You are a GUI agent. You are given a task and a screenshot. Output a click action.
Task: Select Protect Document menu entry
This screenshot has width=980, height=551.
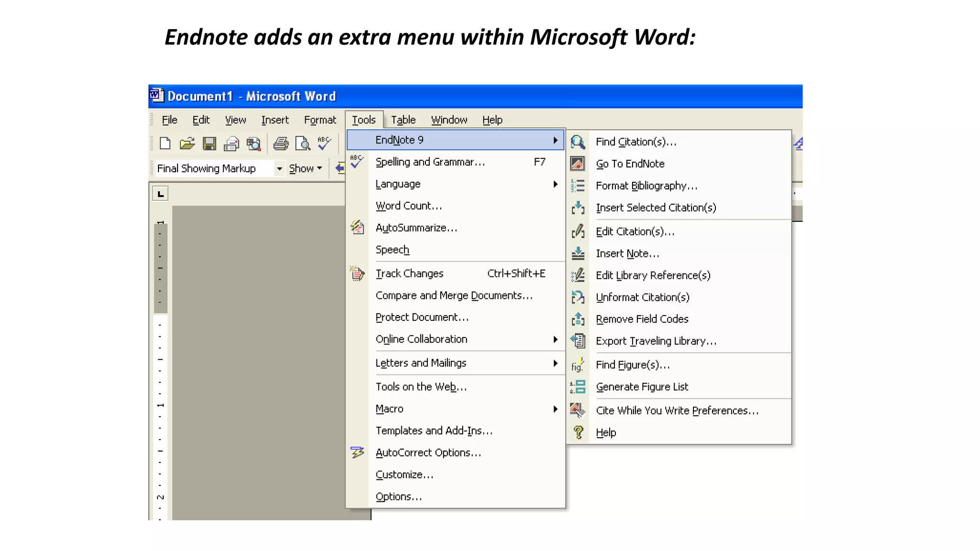tap(455, 317)
